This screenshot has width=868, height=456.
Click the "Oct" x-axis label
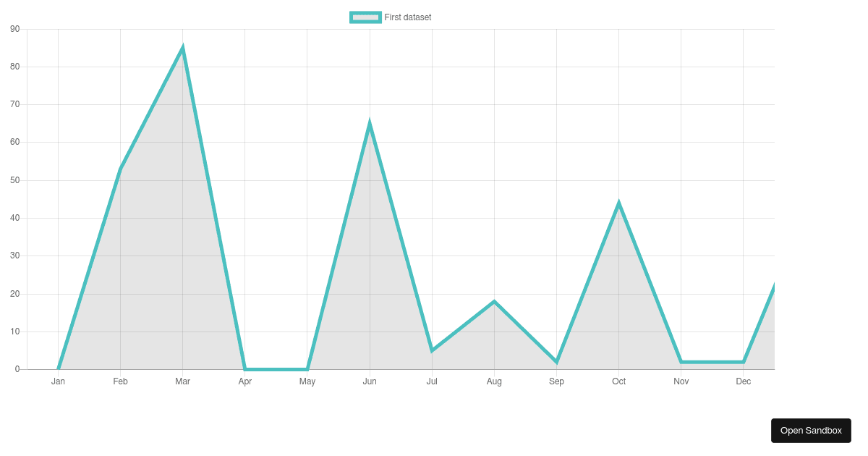(619, 381)
